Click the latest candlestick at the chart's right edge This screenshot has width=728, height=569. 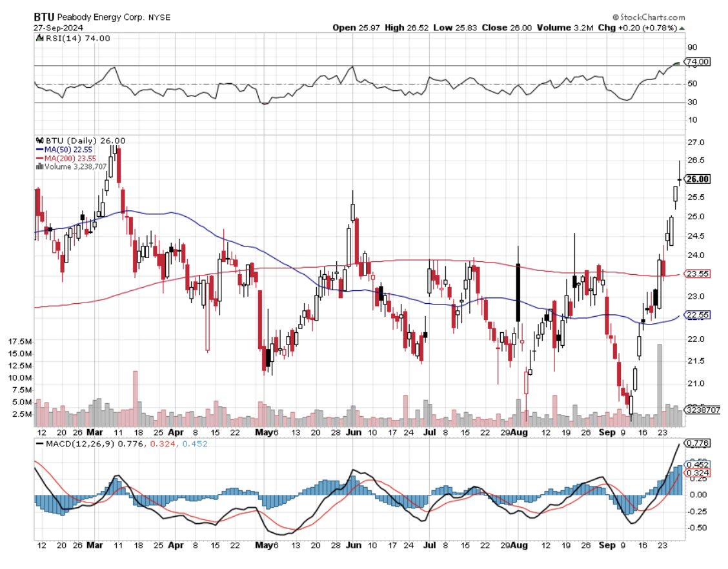pyautogui.click(x=680, y=179)
